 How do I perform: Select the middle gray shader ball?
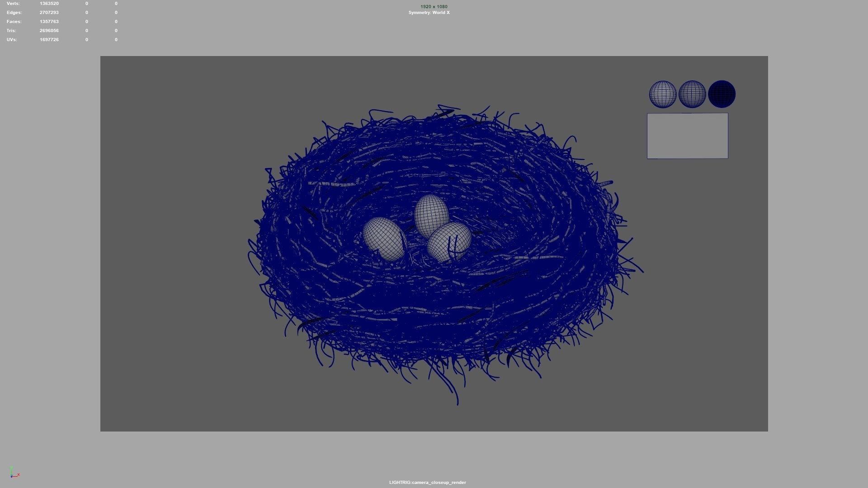(x=692, y=94)
